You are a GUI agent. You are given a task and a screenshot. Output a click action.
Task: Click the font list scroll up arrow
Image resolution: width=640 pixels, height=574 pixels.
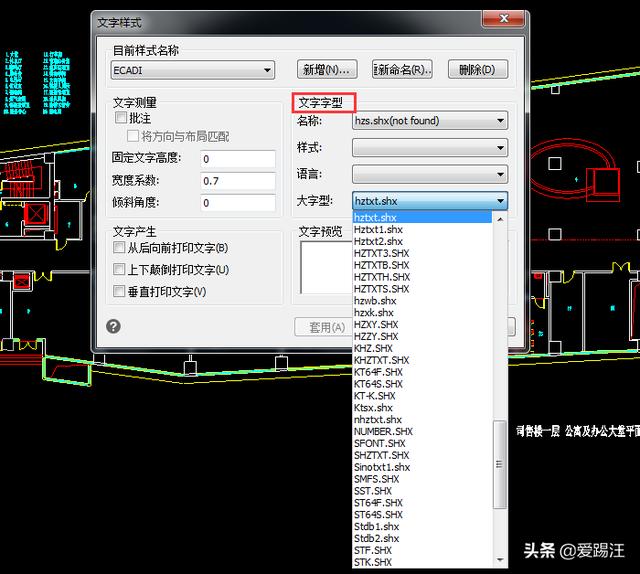[500, 220]
